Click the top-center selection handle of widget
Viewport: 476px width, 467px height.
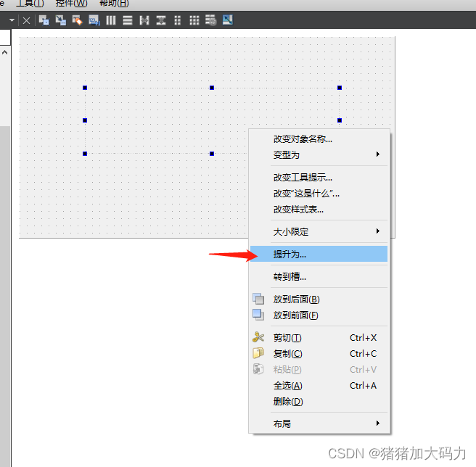coord(212,88)
